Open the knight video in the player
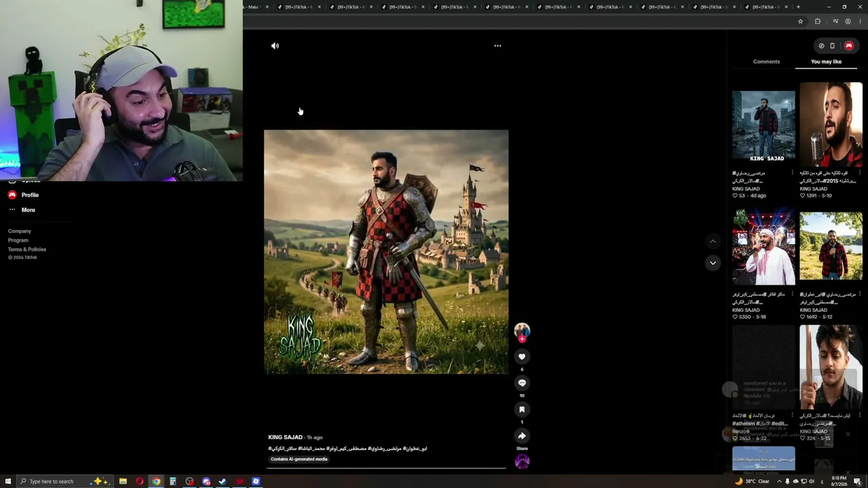The width and height of the screenshot is (868, 488). pos(386,252)
